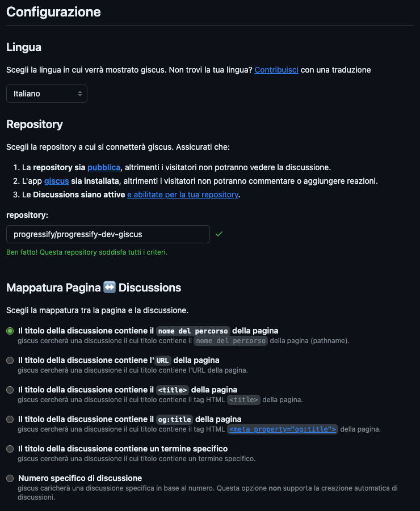Click the arrows emoji in Mappatura heading
The width and height of the screenshot is (420, 511).
tap(110, 288)
